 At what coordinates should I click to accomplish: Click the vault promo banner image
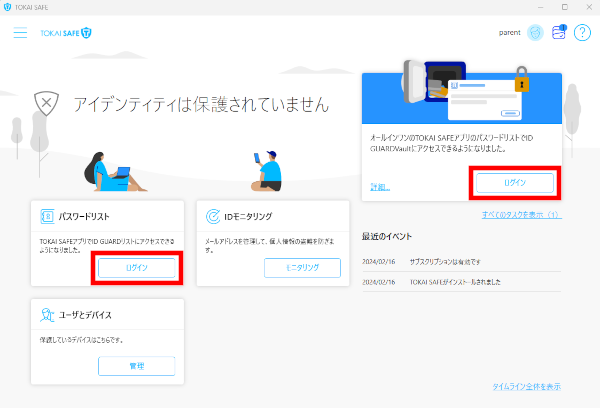point(462,92)
